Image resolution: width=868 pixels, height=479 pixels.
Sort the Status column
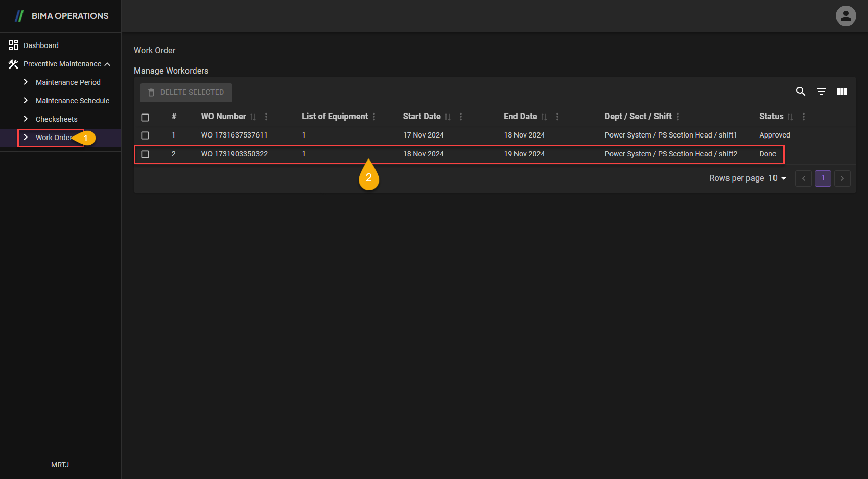coord(790,117)
